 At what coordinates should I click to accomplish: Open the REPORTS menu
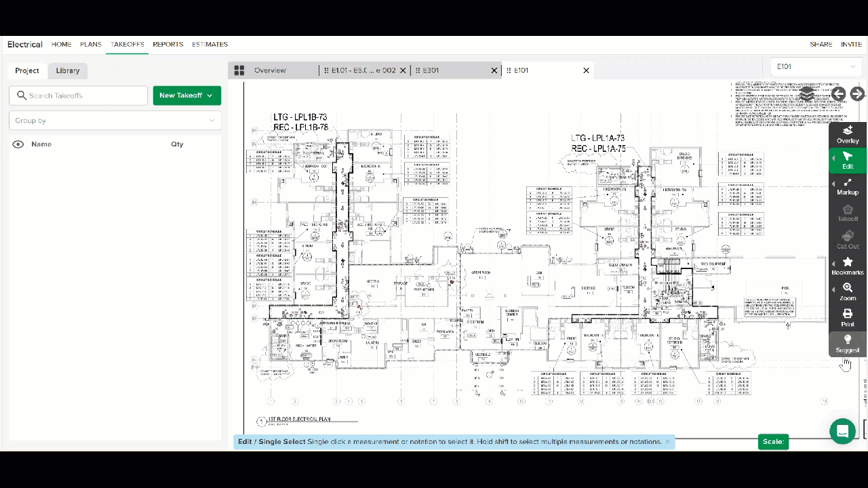pos(167,45)
